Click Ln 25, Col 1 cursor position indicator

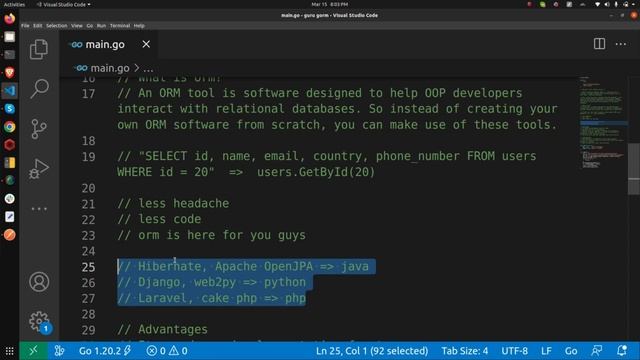pos(372,351)
